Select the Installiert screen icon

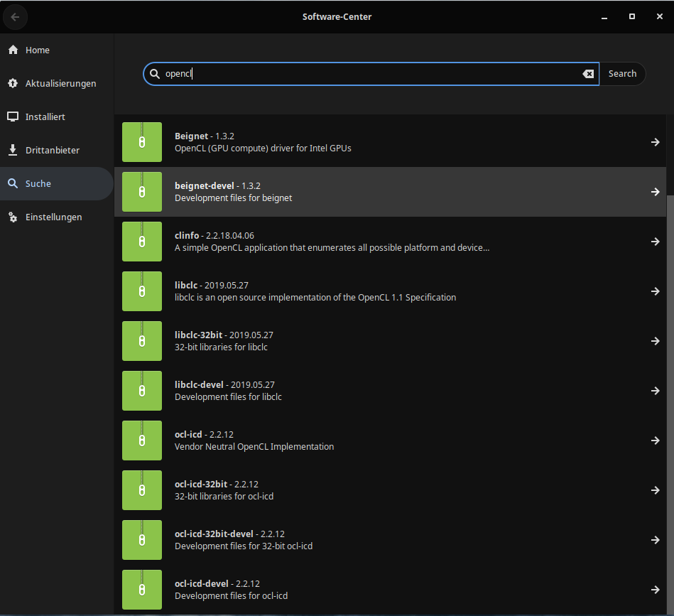13,117
